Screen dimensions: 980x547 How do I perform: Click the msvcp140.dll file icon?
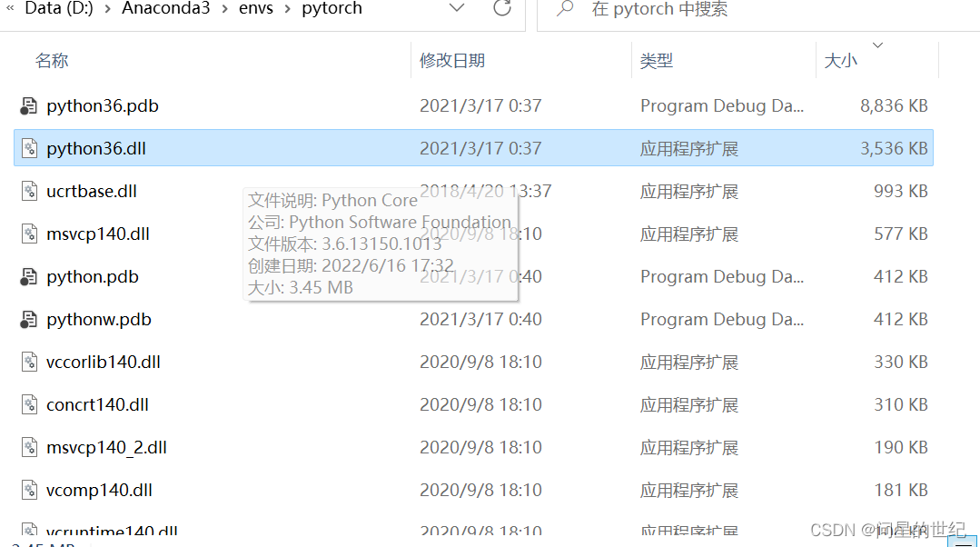tap(27, 234)
